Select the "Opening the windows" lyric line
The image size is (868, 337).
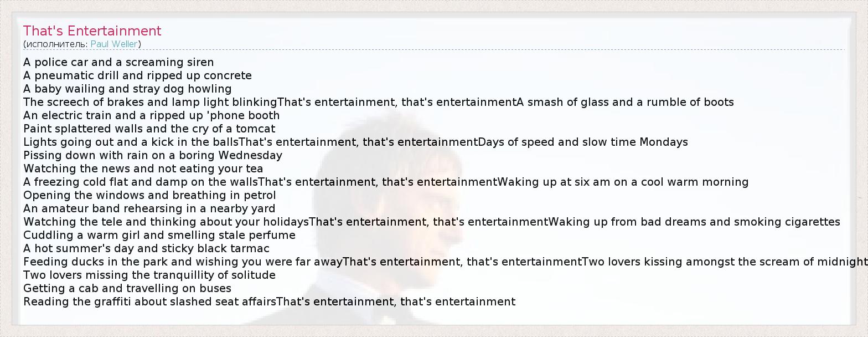point(149,195)
